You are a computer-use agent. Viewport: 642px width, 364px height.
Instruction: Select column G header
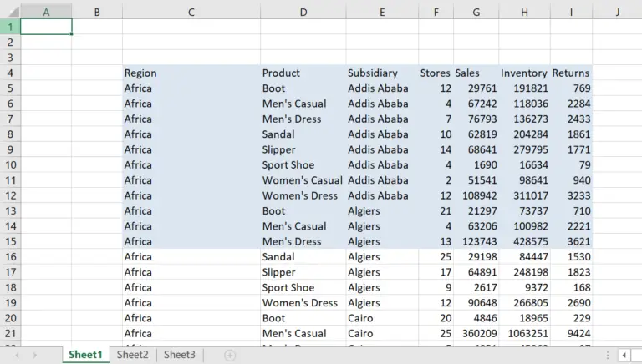pyautogui.click(x=476, y=12)
